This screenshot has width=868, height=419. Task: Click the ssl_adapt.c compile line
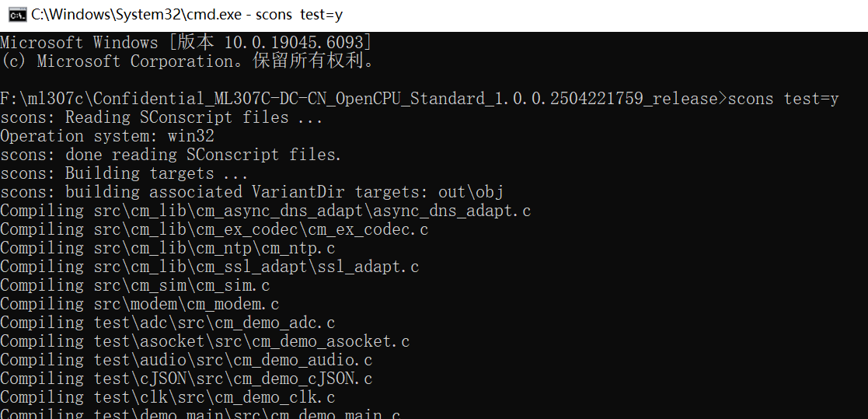pos(209,267)
